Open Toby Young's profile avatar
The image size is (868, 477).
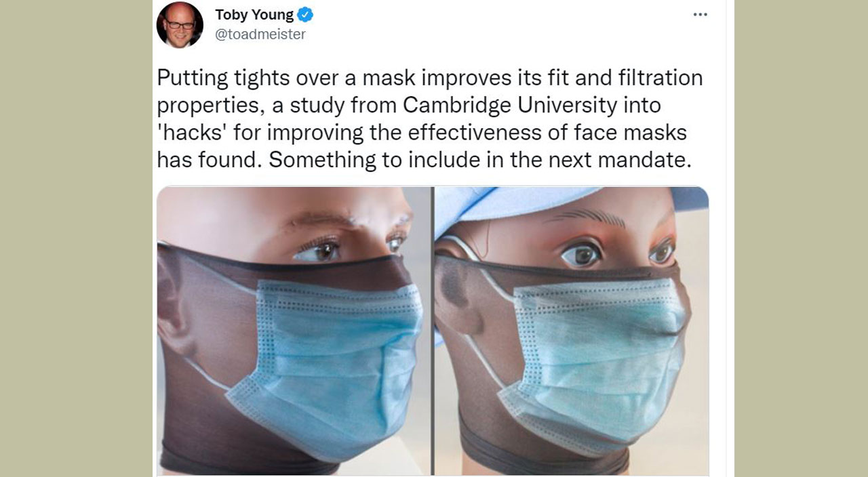[180, 25]
